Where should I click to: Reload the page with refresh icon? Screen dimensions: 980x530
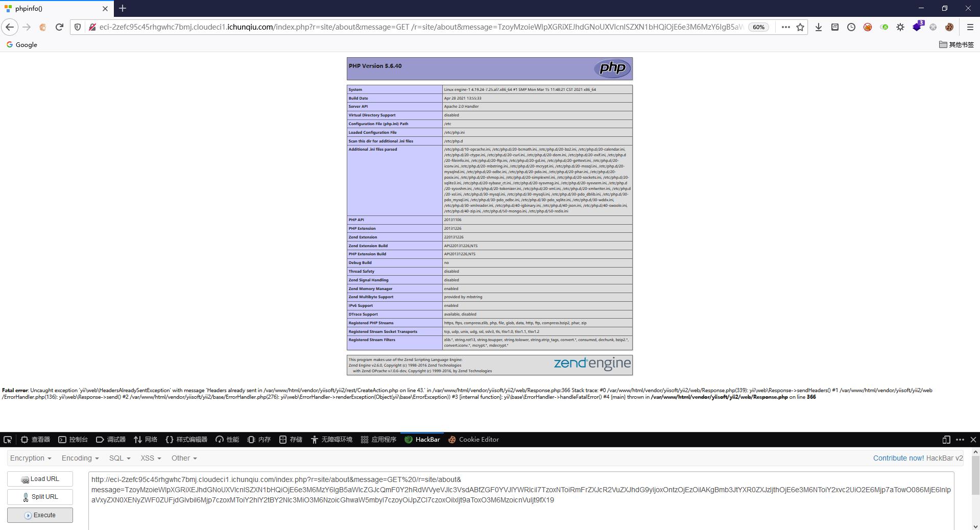click(x=59, y=27)
